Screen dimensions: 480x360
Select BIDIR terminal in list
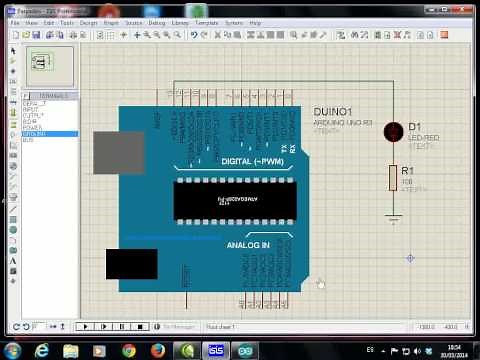point(50,122)
